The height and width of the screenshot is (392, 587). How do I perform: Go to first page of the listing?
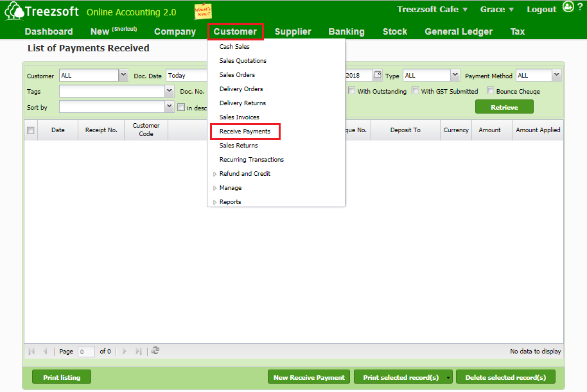tap(31, 351)
